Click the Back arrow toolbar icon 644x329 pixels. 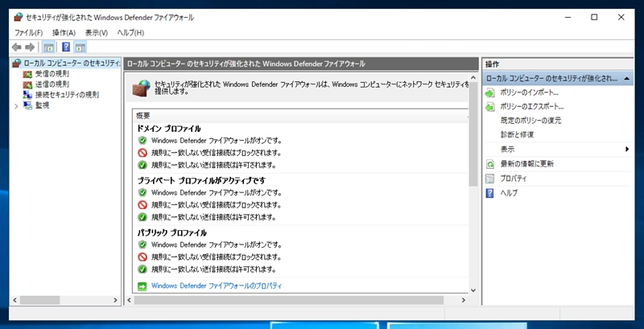click(16, 47)
